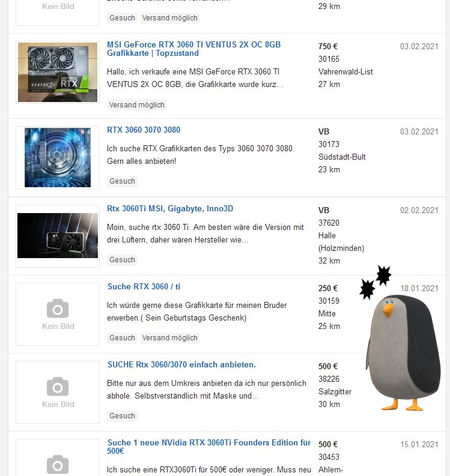The height and width of the screenshot is (476, 450).
Task: Click camera placeholder icon of Founders Edition listing
Action: (58, 465)
